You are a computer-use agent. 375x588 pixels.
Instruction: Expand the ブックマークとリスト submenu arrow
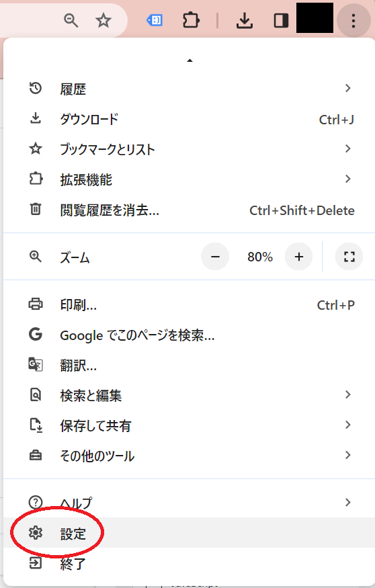tap(347, 149)
